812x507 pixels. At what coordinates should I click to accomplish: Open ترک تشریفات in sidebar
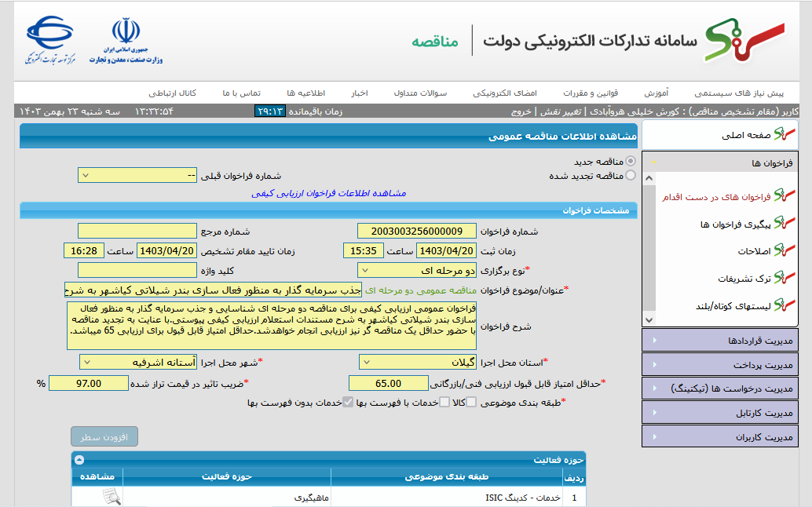744,279
